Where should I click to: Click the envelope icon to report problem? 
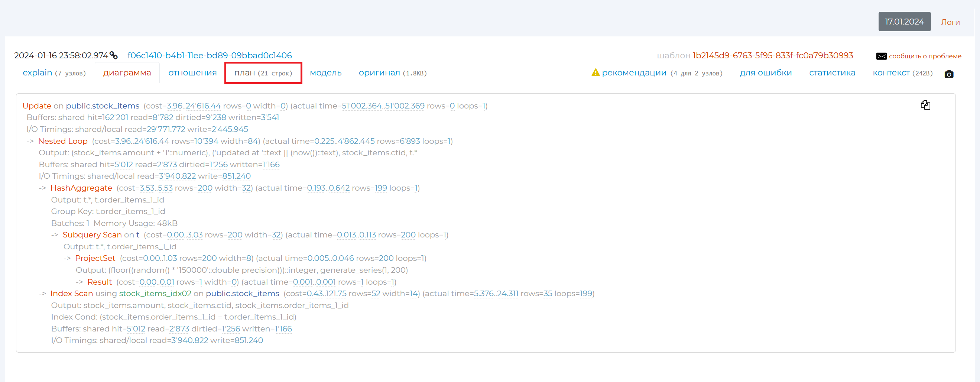(881, 56)
